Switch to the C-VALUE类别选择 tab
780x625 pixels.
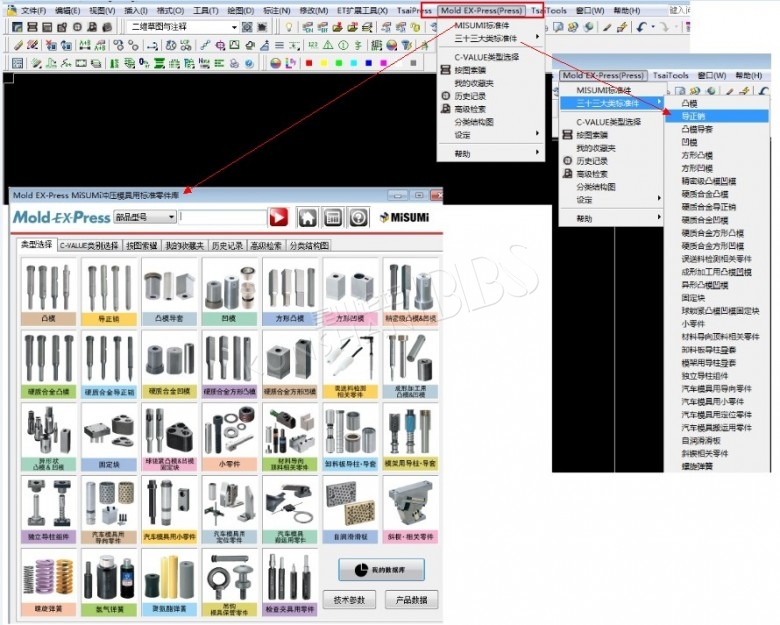(89, 245)
